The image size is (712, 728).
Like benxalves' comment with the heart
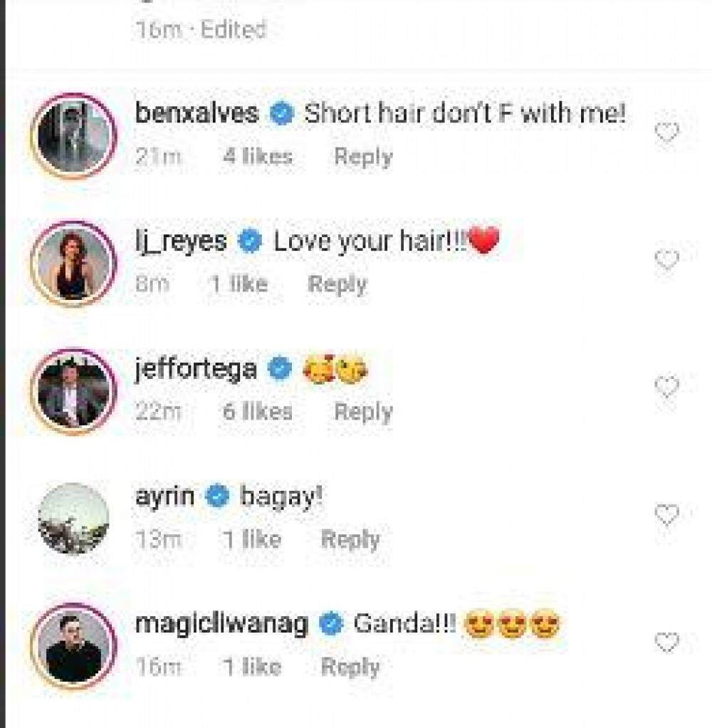pyautogui.click(x=666, y=133)
